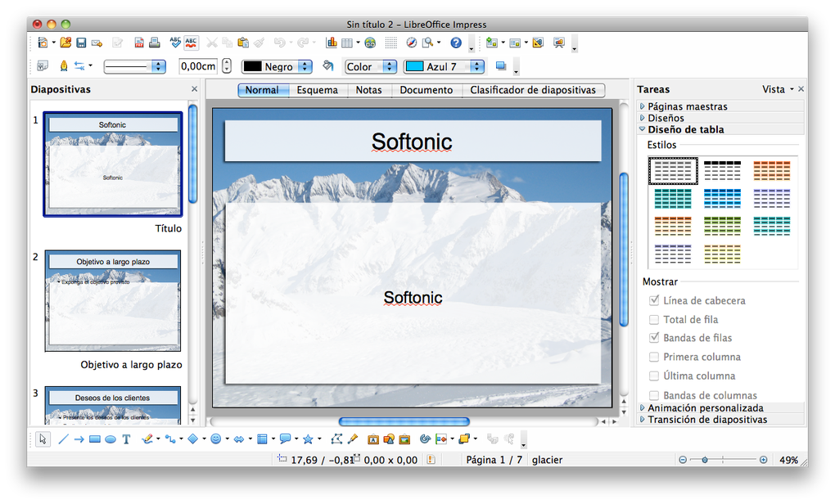Enable the Bandas de columnas checkbox

pos(654,395)
